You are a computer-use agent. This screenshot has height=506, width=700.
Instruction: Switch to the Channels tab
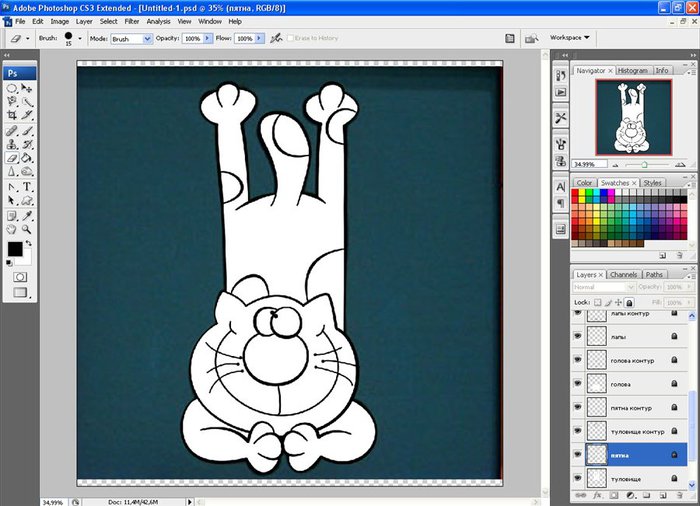click(623, 275)
